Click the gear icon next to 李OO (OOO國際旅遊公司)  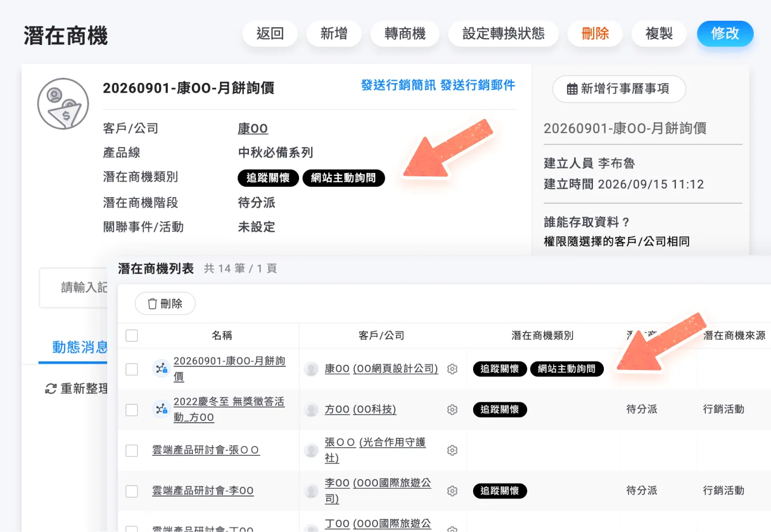452,491
